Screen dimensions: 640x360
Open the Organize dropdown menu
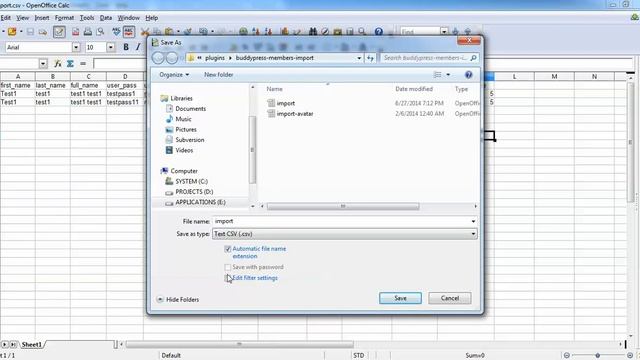174,75
